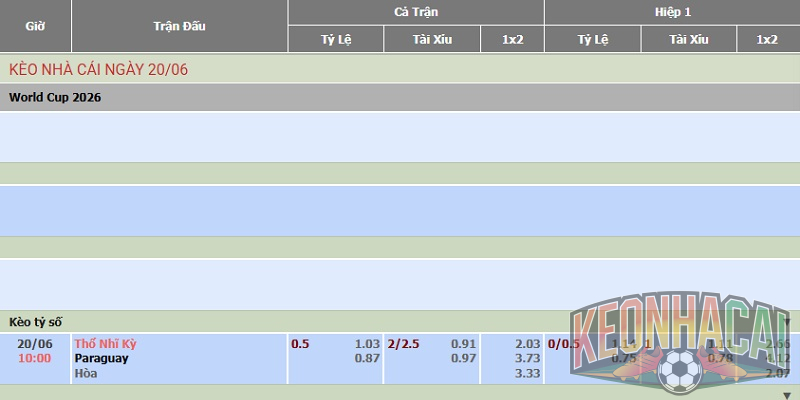This screenshot has height=400, width=800.
Task: Expand the arrow below the match row
Action: pos(786,395)
